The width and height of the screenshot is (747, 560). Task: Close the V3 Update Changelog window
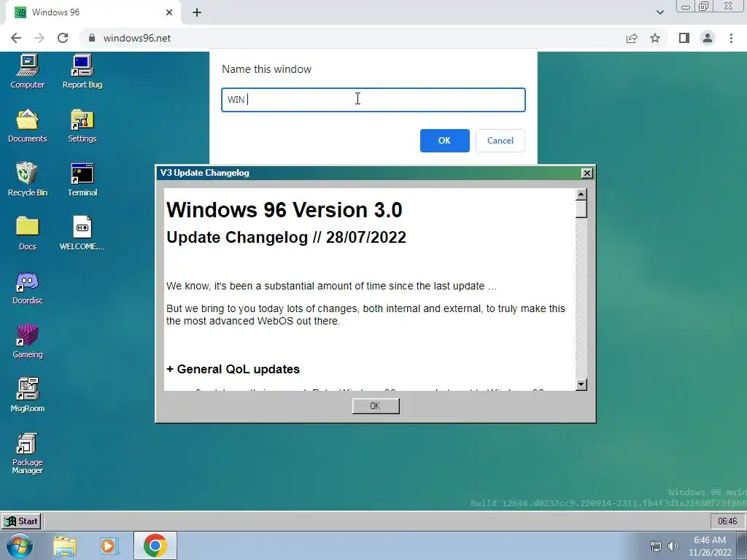click(587, 173)
